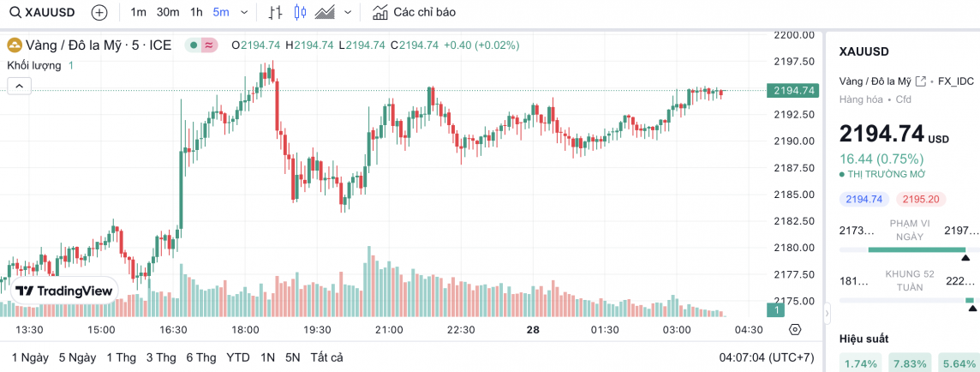Select the area chart style icon

click(x=325, y=13)
